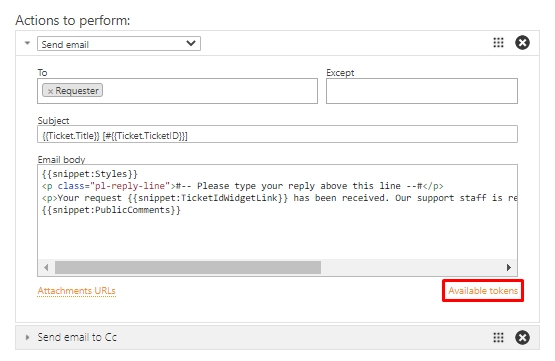
Task: Click the Send email to Cc header title
Action: [77, 337]
